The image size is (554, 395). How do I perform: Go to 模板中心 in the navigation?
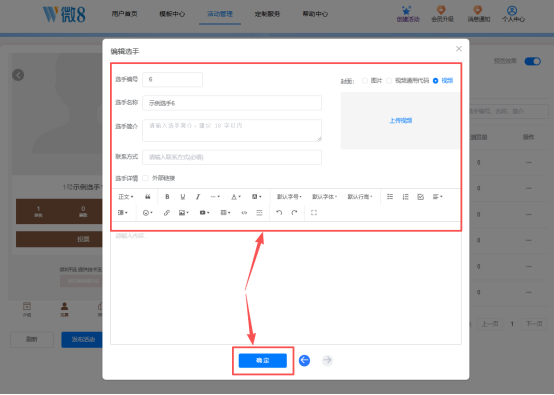[x=172, y=14]
